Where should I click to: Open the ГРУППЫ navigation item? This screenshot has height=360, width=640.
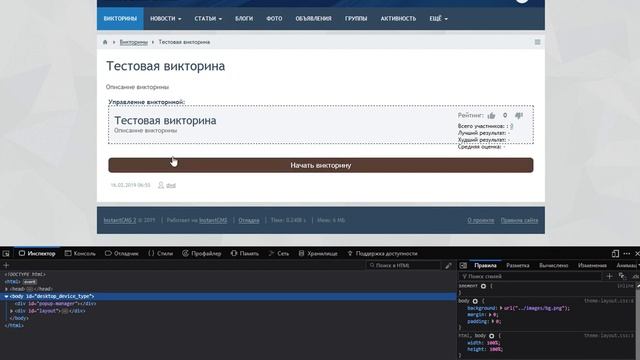click(x=356, y=19)
